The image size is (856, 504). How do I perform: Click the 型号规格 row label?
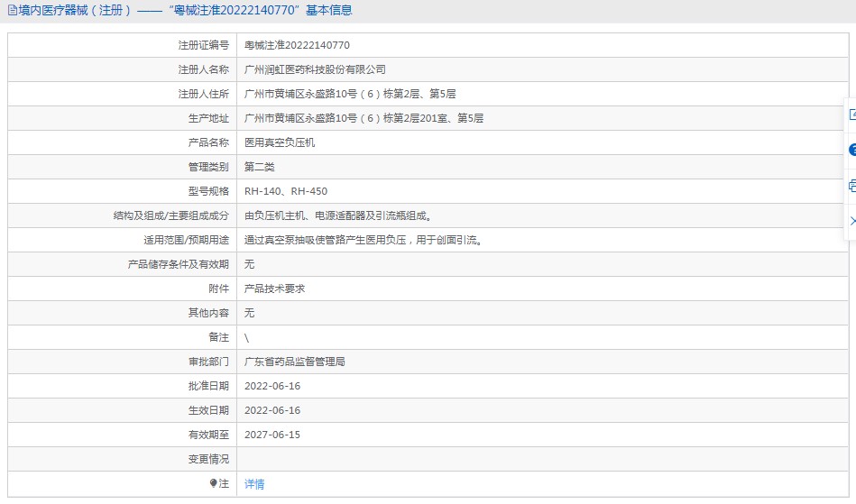pos(208,191)
